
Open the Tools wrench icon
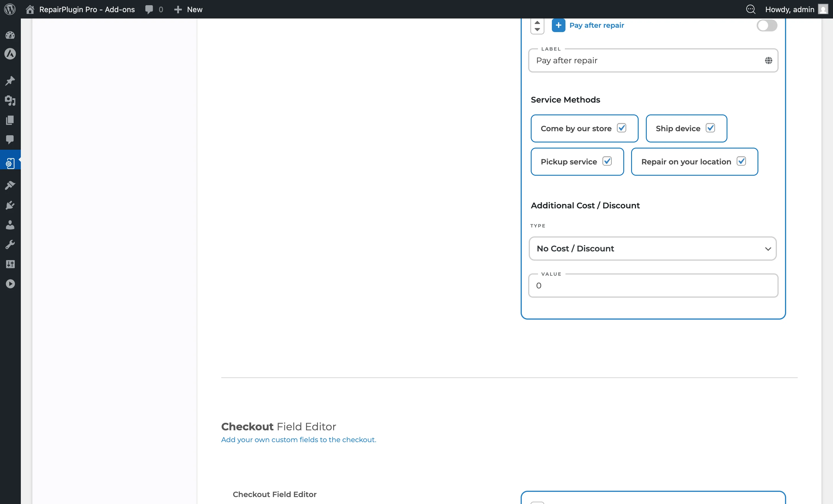10,244
